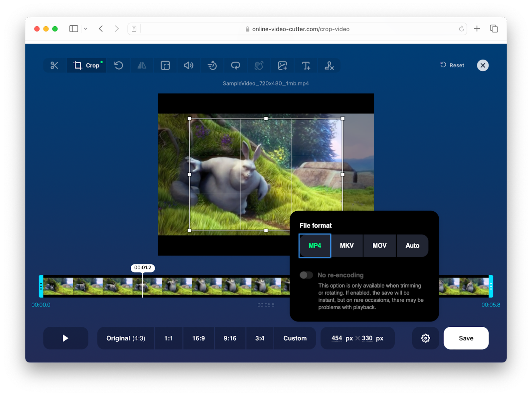
Task: Select the Crop tool
Action: coord(86,66)
